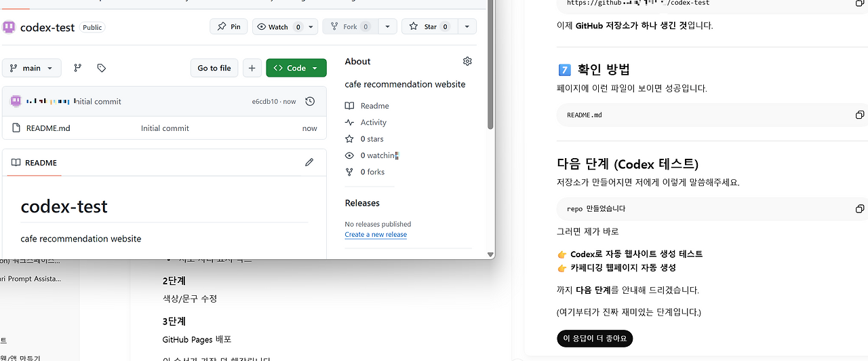Open About settings gear icon

(x=467, y=61)
